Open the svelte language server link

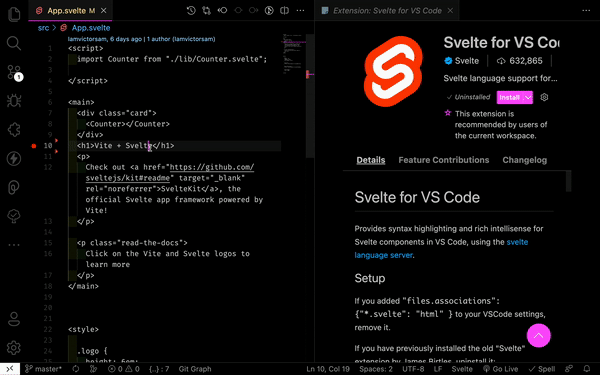coord(441,248)
